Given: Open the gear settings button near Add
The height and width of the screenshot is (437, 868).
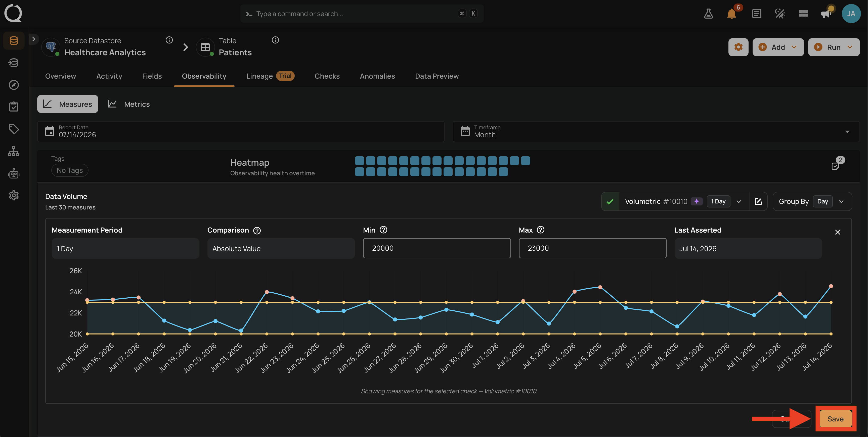Looking at the screenshot, I should (x=738, y=47).
